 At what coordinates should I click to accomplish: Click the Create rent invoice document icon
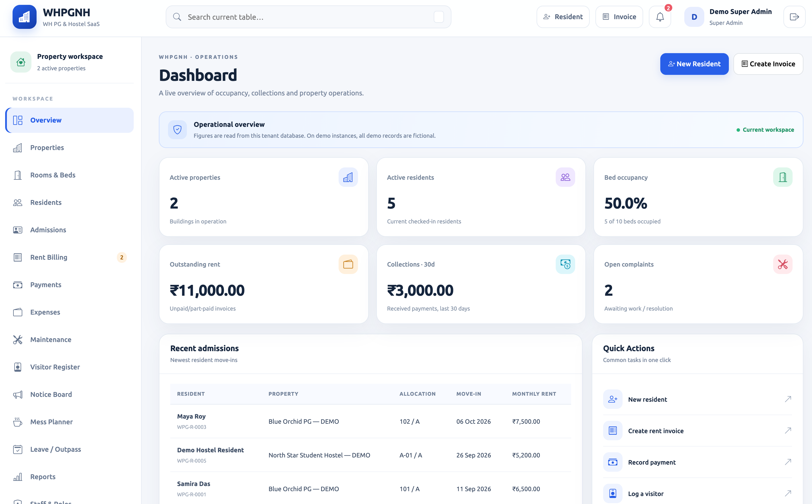pos(613,430)
